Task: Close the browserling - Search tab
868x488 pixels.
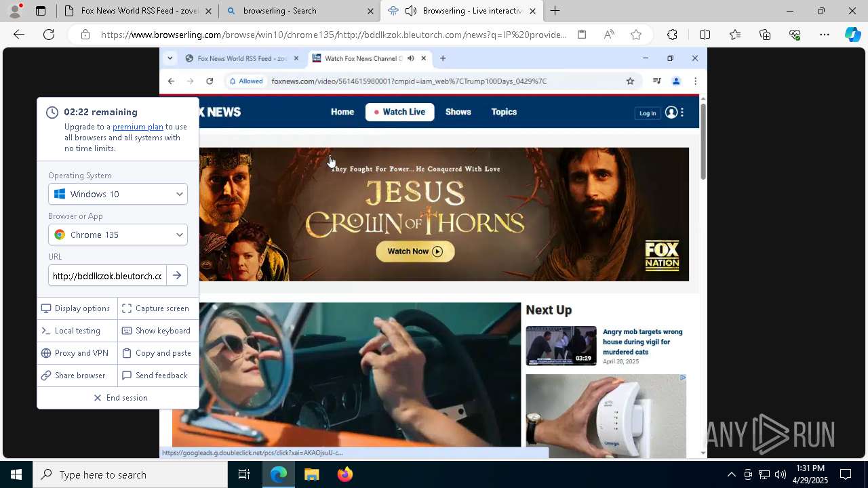Action: pyautogui.click(x=370, y=11)
